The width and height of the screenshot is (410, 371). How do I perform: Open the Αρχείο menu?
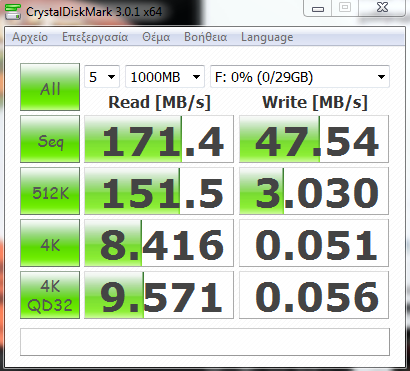coord(30,37)
